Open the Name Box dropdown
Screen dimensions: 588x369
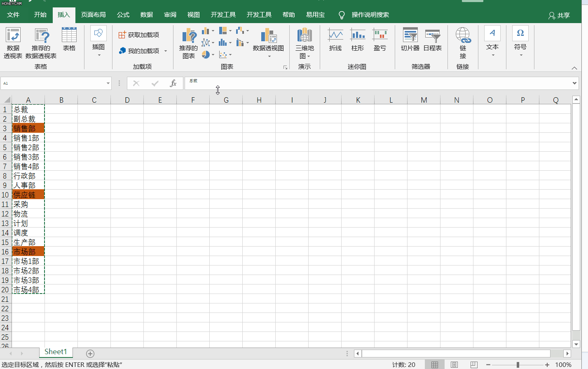108,83
